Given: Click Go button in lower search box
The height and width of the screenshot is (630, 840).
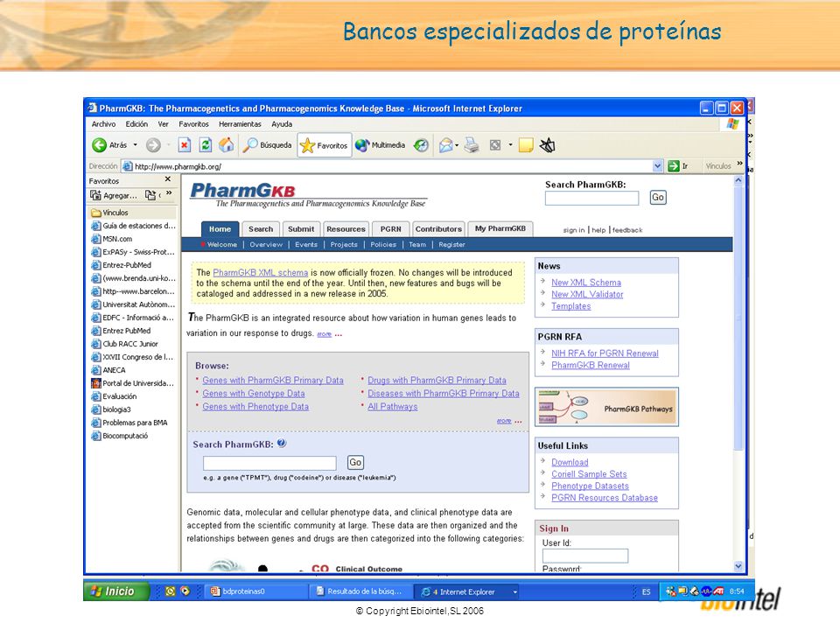Looking at the screenshot, I should point(355,462).
